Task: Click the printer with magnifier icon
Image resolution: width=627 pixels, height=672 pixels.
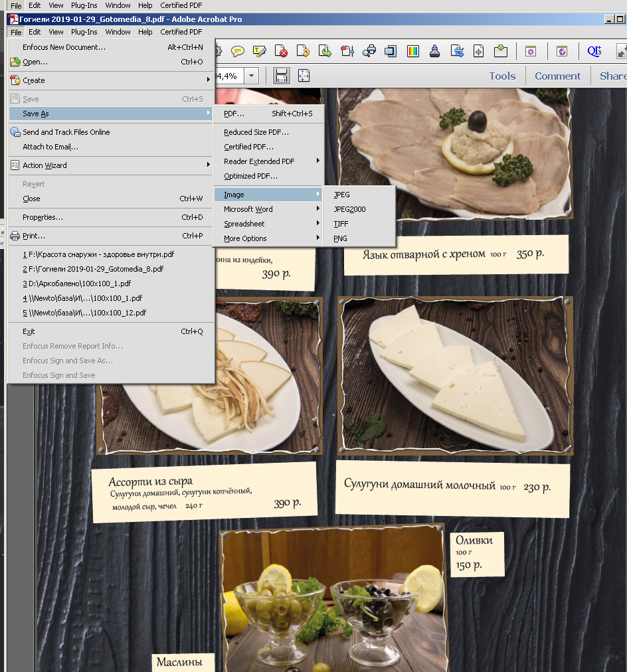Action: [370, 51]
